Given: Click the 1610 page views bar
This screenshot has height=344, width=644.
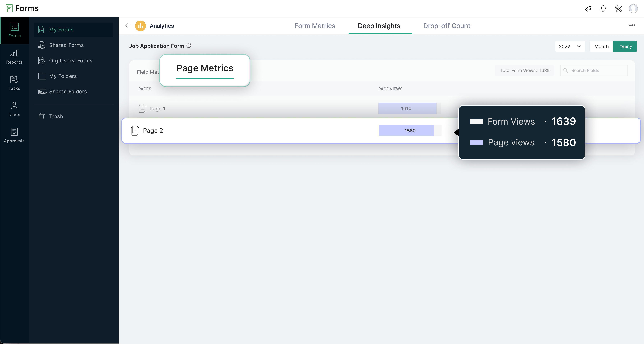Looking at the screenshot, I should [x=407, y=108].
